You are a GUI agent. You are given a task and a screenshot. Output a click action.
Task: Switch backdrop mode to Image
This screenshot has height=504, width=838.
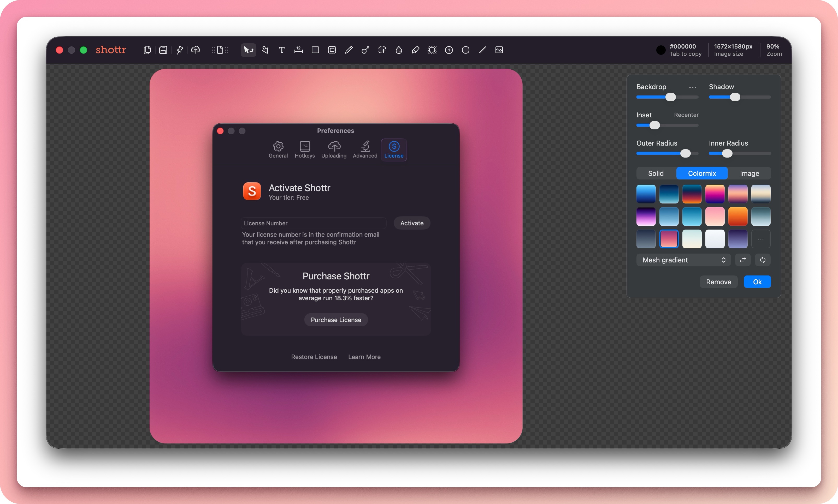749,173
